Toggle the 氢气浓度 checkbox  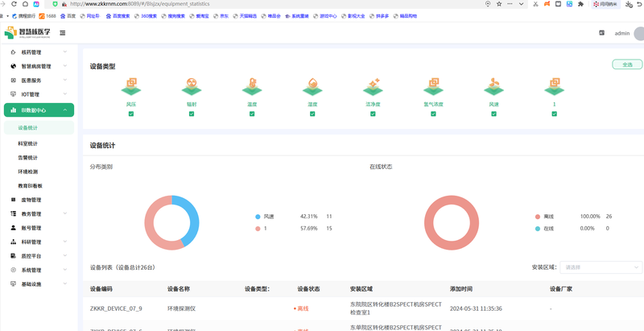click(x=433, y=114)
